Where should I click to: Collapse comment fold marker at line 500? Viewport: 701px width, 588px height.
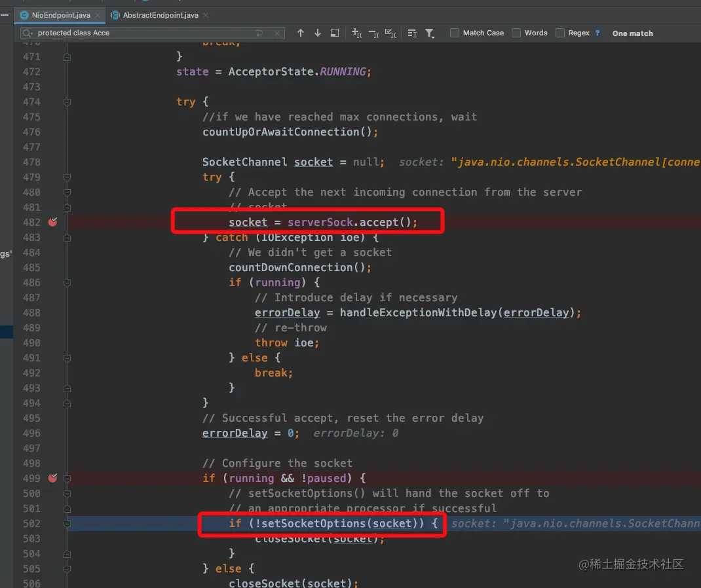(67, 494)
